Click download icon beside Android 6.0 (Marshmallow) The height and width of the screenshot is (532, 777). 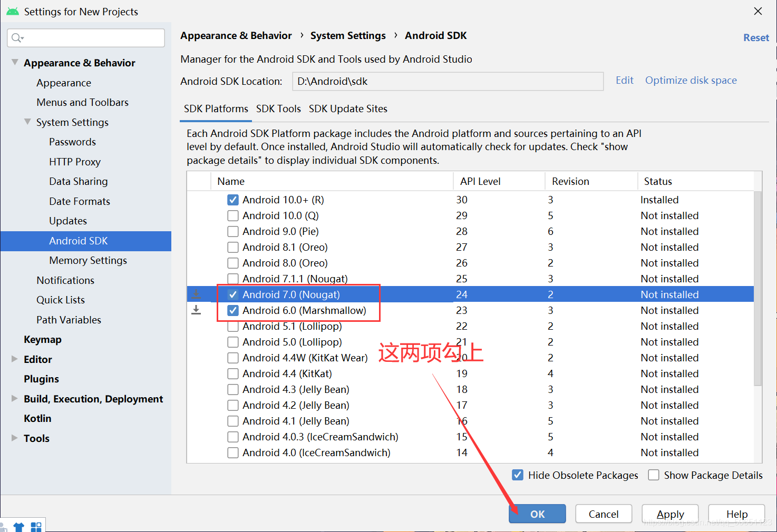196,310
